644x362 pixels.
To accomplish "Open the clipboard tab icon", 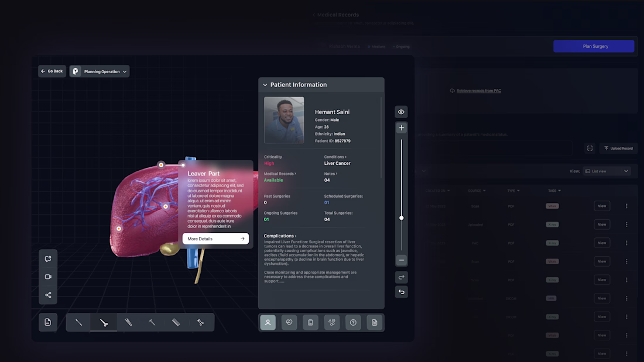I will [x=310, y=323].
